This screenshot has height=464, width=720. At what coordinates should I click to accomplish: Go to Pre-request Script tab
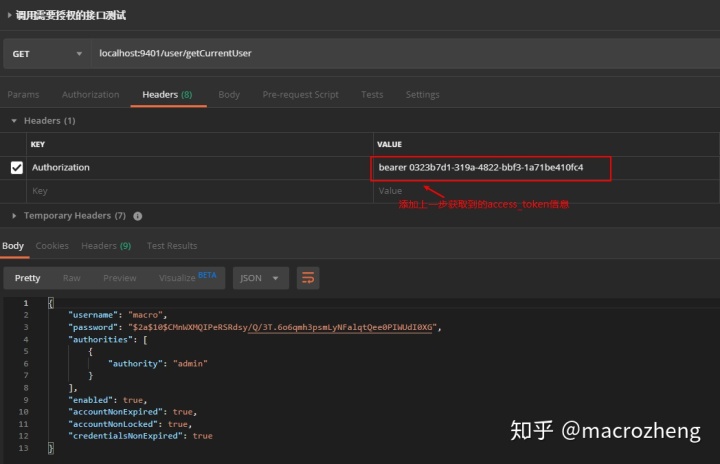tap(300, 95)
